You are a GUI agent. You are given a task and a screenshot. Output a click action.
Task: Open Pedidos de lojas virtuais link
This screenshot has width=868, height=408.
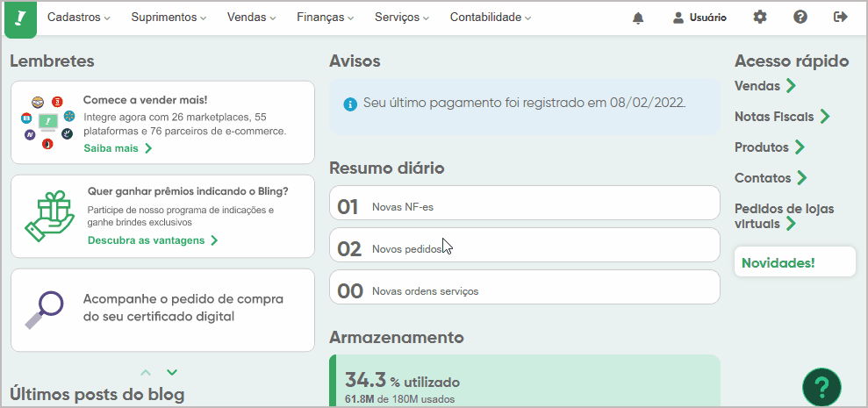pos(784,217)
